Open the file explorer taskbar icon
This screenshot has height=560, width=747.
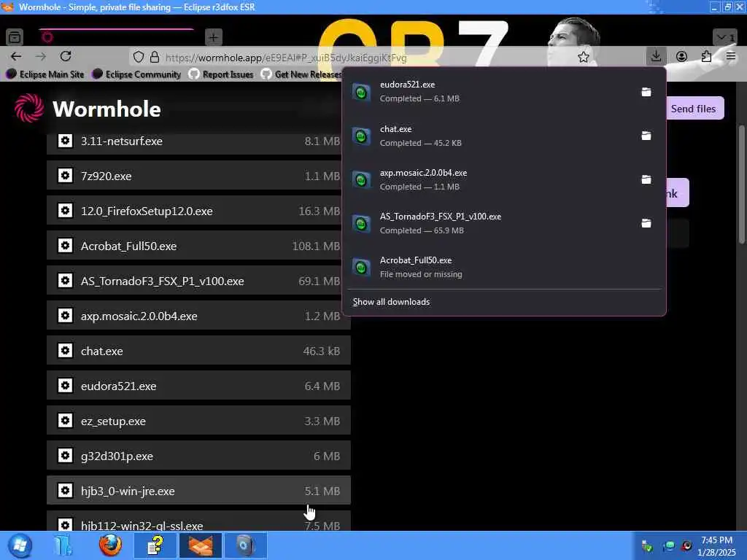click(x=63, y=545)
